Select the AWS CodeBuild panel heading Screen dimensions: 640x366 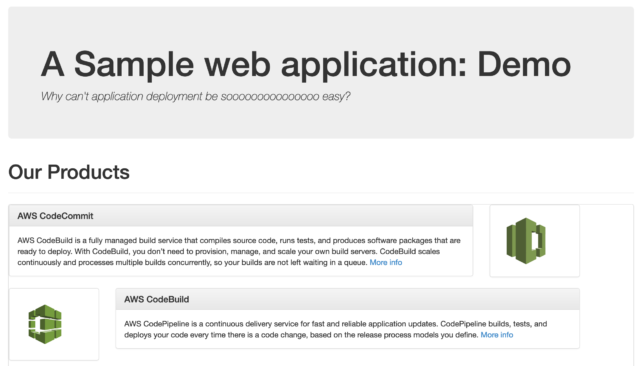(x=156, y=299)
